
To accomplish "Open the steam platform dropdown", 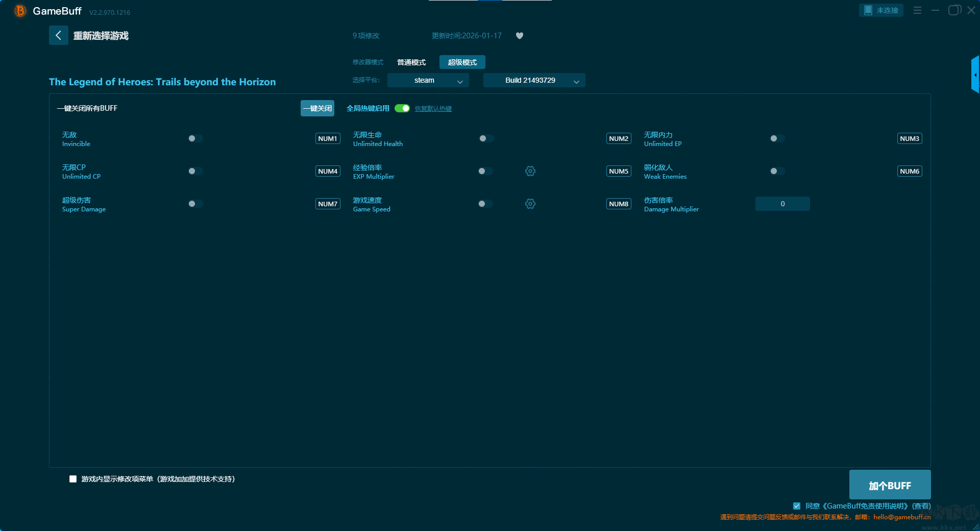I will click(x=428, y=80).
